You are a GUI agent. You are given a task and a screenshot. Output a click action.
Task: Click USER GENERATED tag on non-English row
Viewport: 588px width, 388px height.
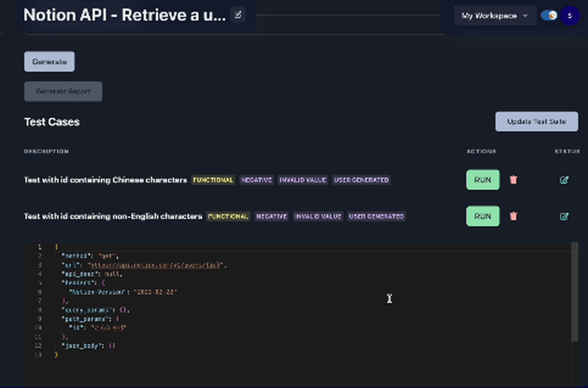tap(376, 216)
